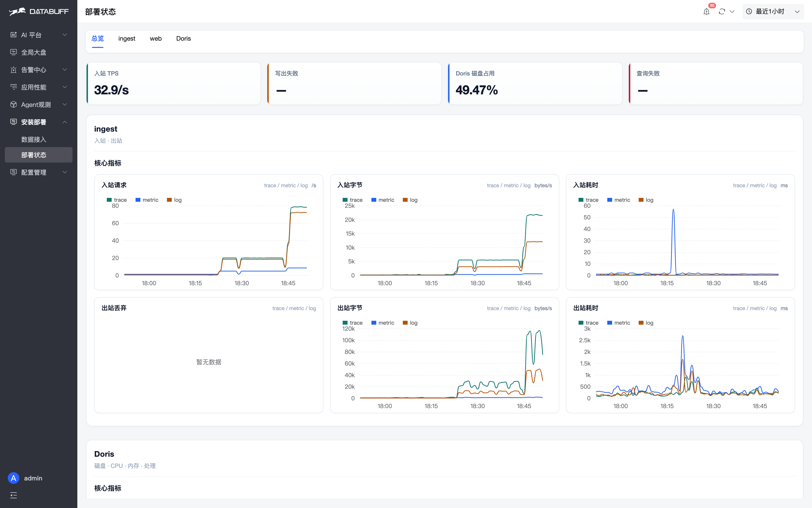Click the admin username

point(33,478)
